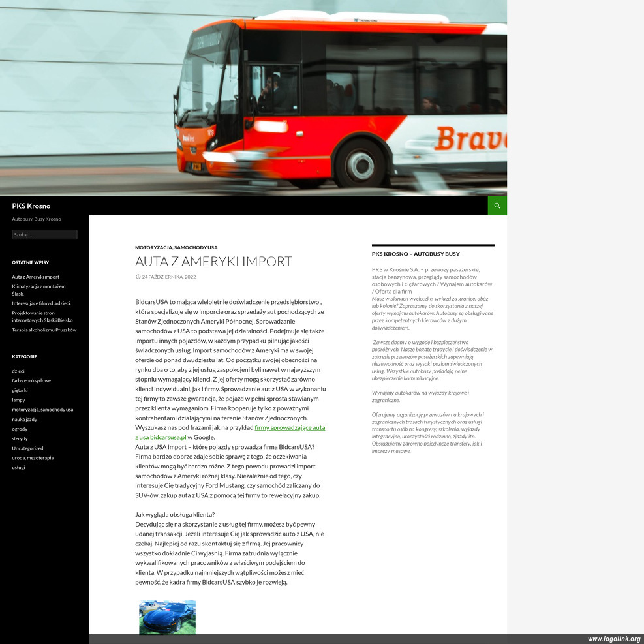Select the uroda, mezoterapia category

click(33, 458)
